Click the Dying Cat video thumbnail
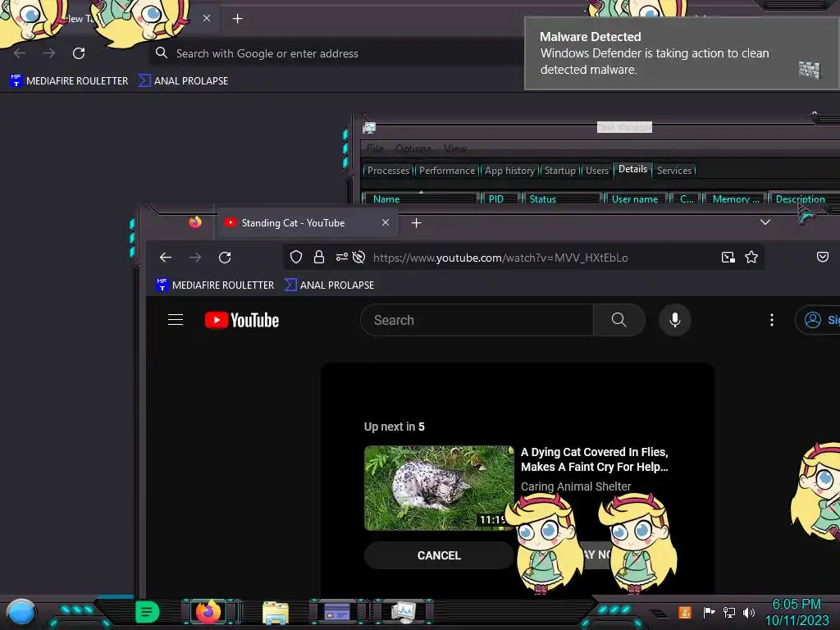 [439, 488]
